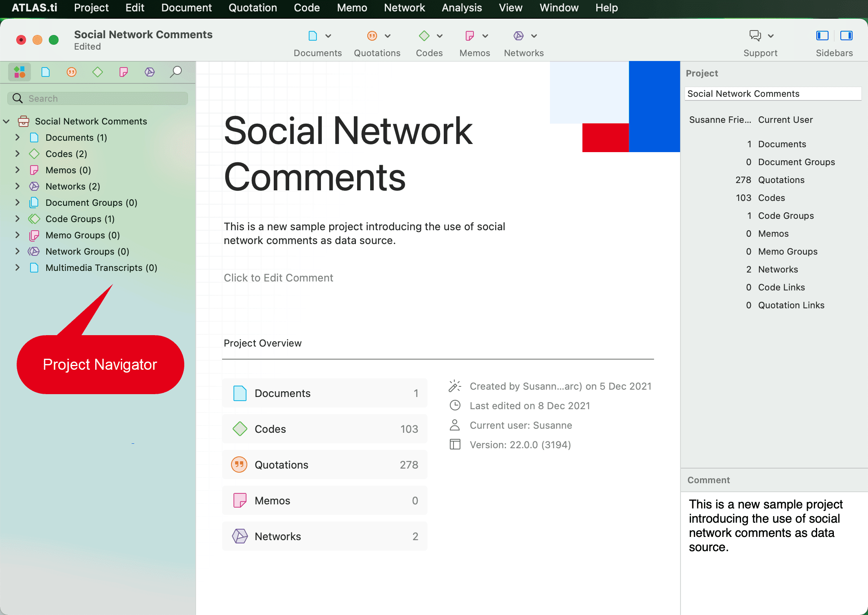Open the Analysis menu

pos(462,8)
